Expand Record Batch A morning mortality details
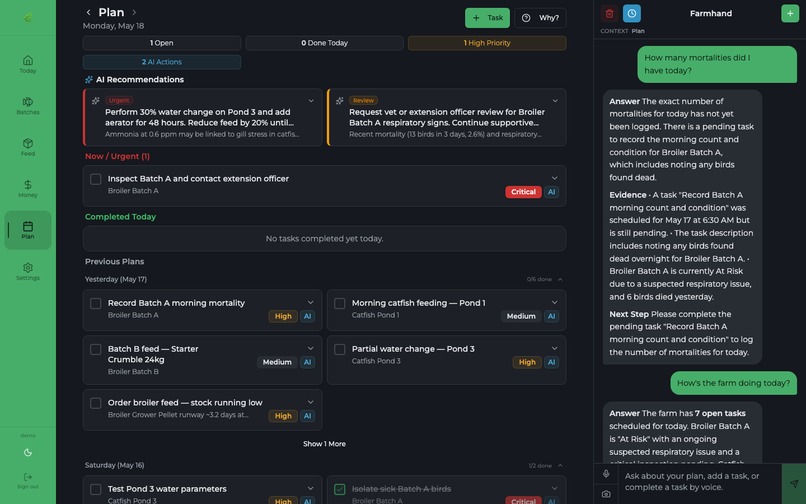Screen dimensions: 806x504 pos(310,302)
